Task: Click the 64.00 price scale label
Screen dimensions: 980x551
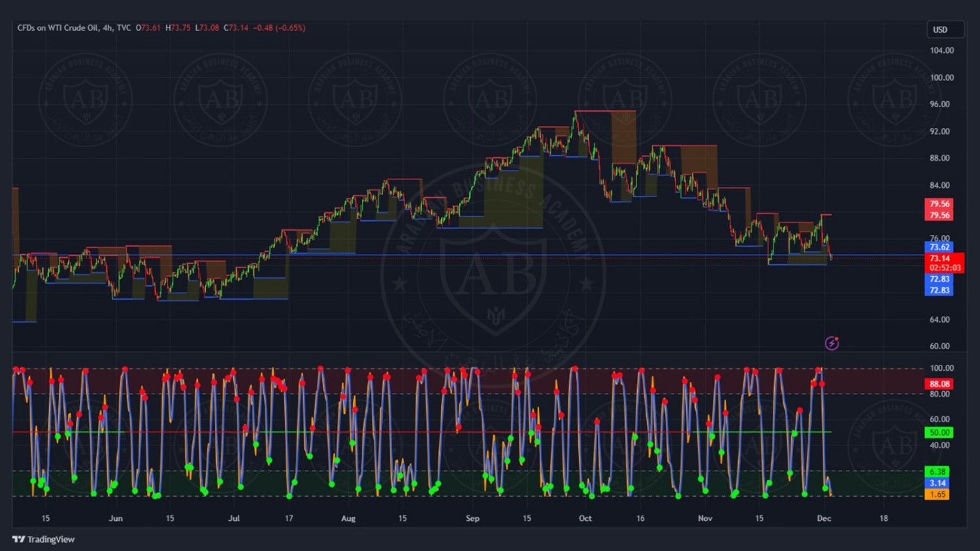Action: click(x=939, y=319)
